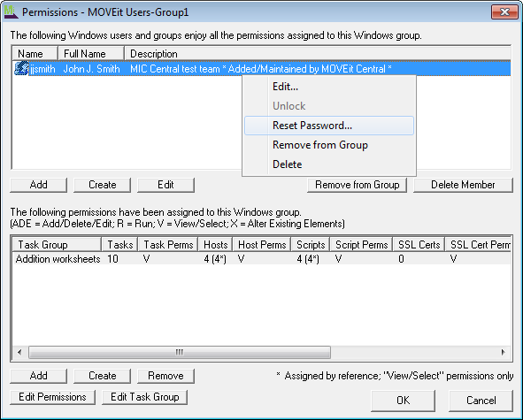Click the Remove button
This screenshot has width=523, height=420.
[x=165, y=376]
